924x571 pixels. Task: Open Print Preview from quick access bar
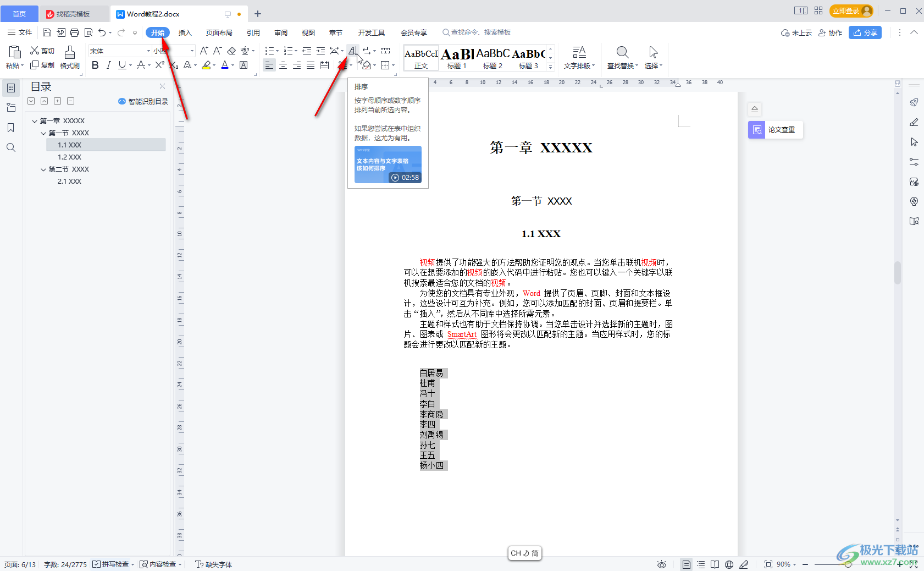click(88, 32)
